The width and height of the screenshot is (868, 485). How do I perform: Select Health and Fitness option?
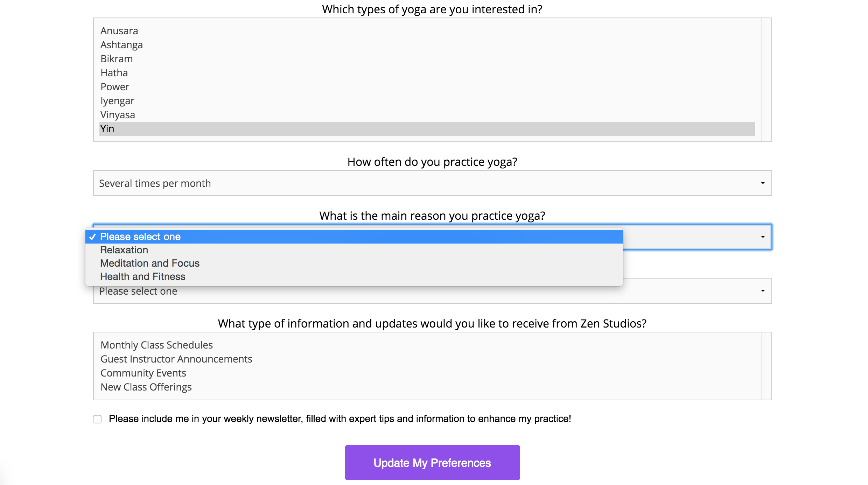click(x=142, y=276)
